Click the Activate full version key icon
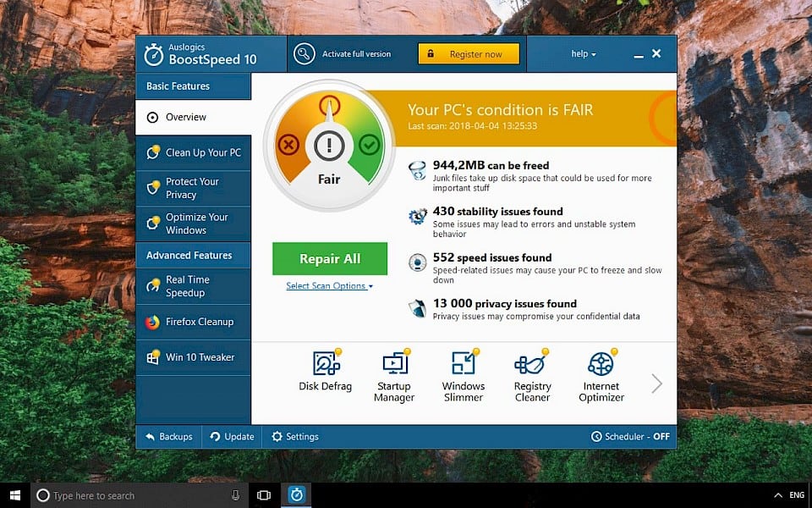The width and height of the screenshot is (812, 508). pos(304,54)
